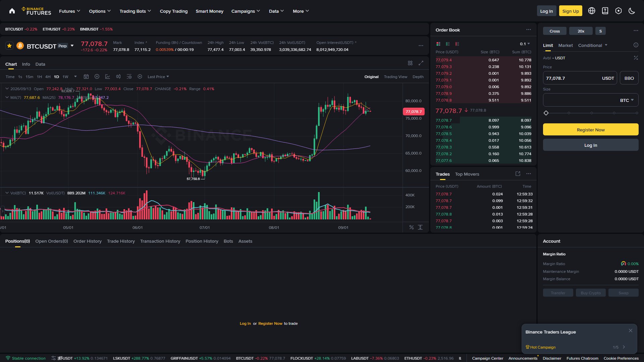Viewport: 644px width, 362px height.
Task: Click the BBO button
Action: click(x=629, y=78)
